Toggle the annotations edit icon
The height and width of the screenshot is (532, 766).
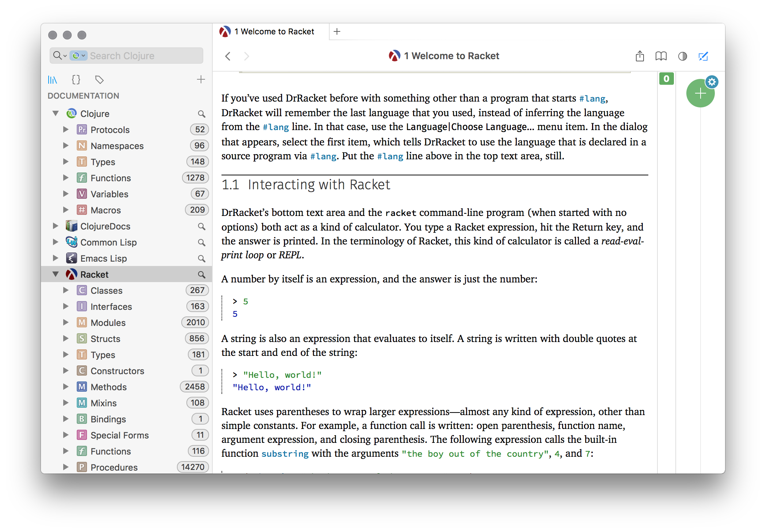[x=703, y=56]
